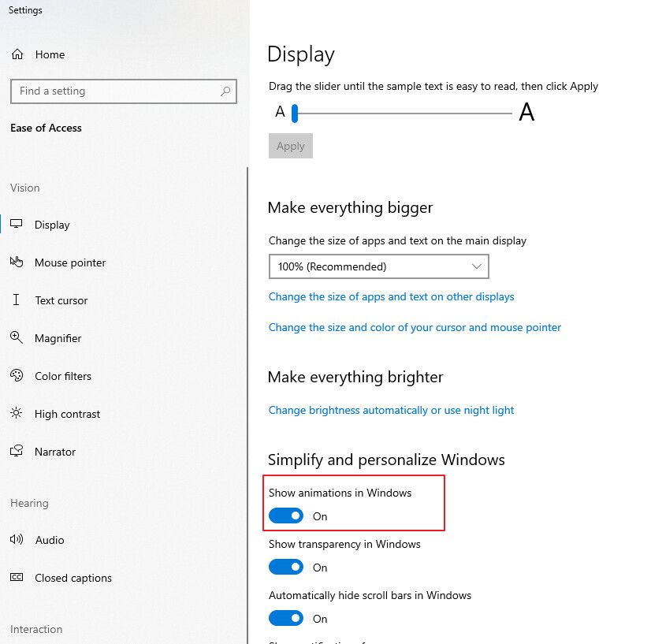Screen dimensions: 651x644
Task: Open the 100% (Recommended) scaling dropdown
Action: coord(378,266)
